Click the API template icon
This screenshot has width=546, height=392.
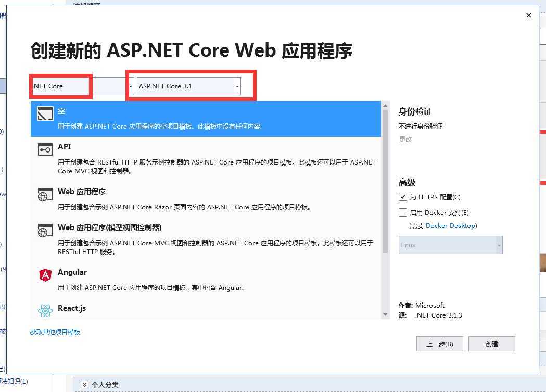coord(45,150)
